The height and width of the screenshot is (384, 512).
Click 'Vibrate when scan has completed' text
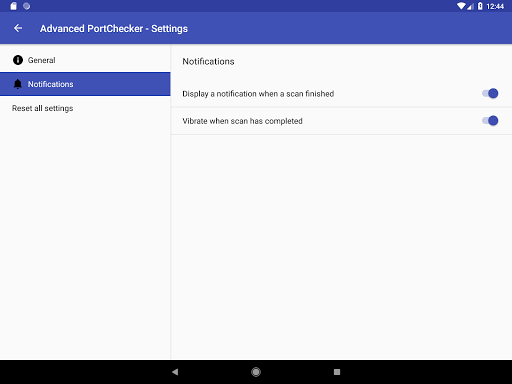(x=242, y=121)
